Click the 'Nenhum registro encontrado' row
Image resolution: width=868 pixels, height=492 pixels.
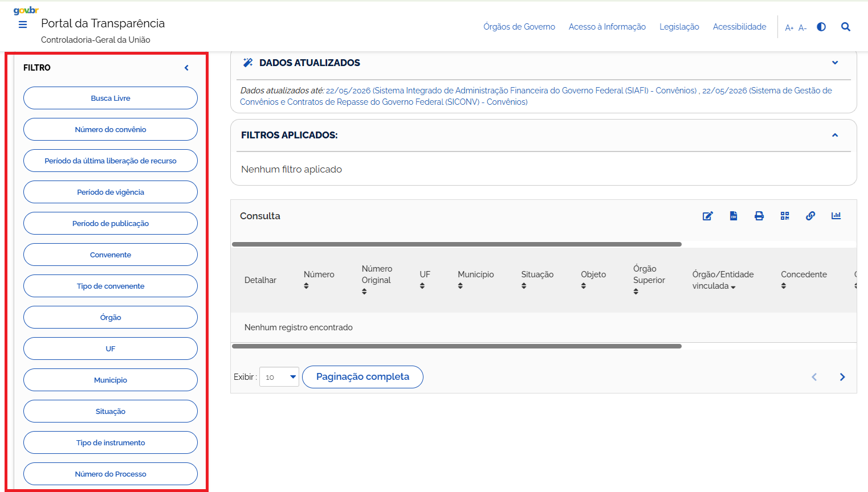pos(544,327)
